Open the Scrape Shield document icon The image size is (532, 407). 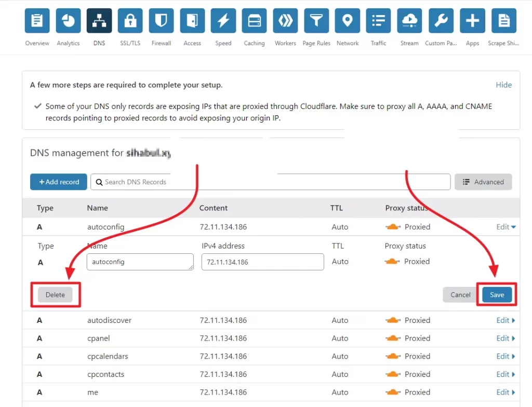pos(504,21)
